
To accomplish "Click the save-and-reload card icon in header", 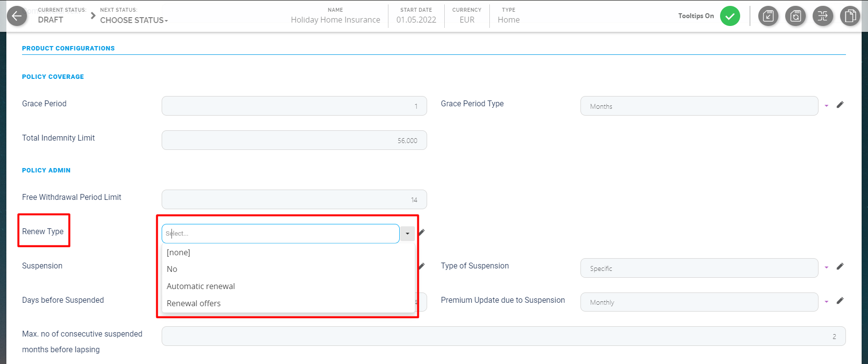I will 796,16.
